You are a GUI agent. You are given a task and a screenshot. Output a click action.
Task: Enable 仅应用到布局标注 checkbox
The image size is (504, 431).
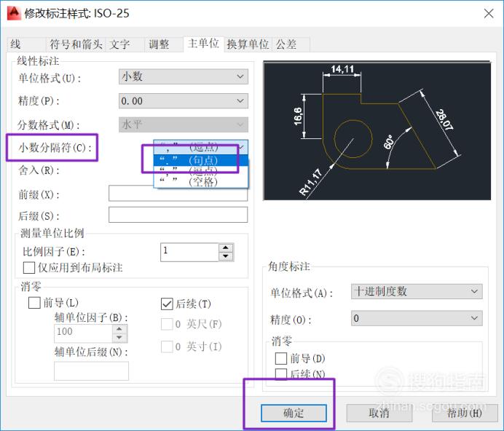tap(29, 267)
